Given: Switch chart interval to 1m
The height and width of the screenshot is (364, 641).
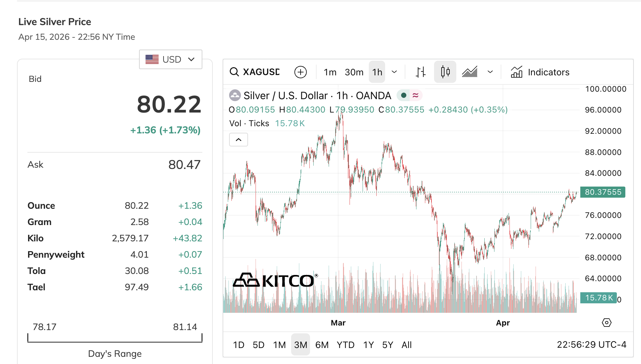Looking at the screenshot, I should pyautogui.click(x=330, y=72).
